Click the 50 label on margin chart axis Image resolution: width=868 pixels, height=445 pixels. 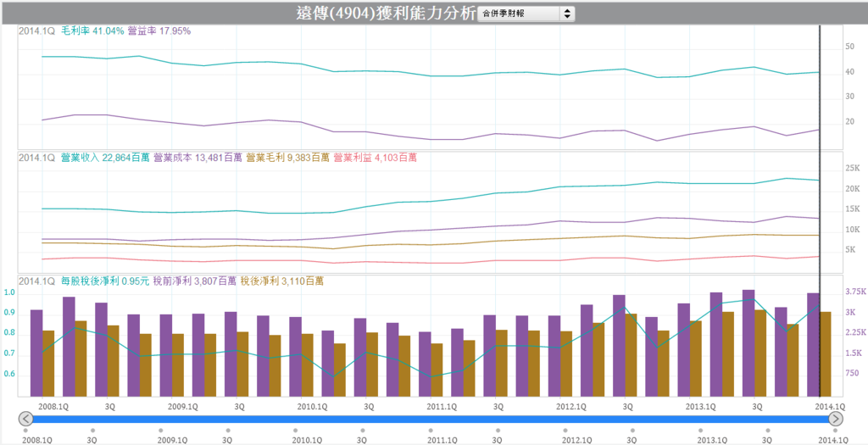[x=849, y=47]
